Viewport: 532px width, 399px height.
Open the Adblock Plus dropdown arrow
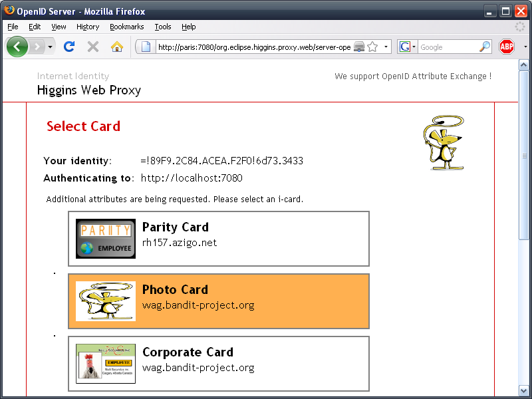[x=525, y=47]
